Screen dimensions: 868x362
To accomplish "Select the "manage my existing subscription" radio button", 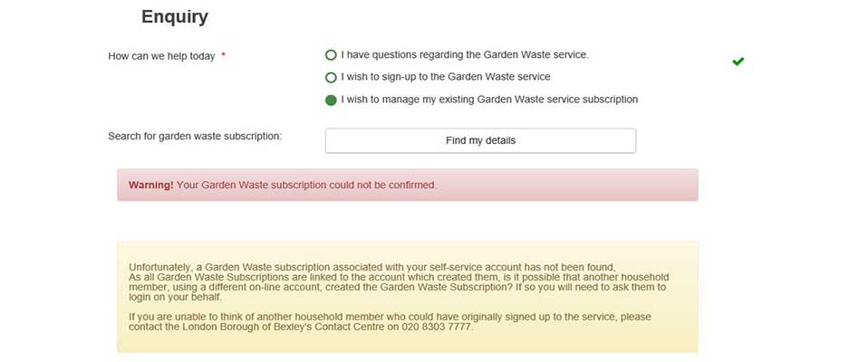I will [x=331, y=100].
